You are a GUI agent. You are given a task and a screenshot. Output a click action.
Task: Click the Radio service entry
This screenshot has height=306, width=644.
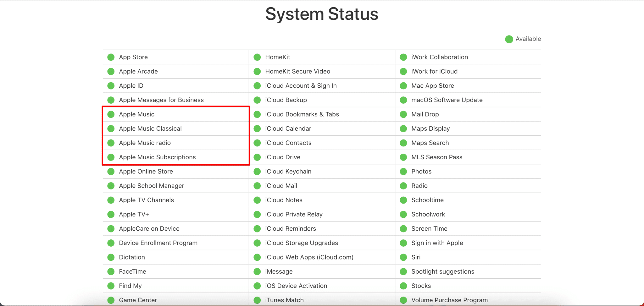pyautogui.click(x=468, y=186)
